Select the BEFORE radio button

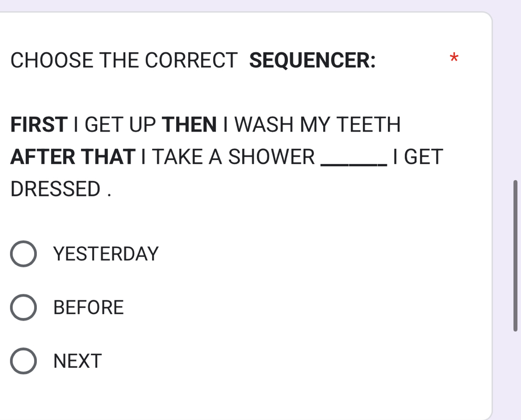coord(24,307)
